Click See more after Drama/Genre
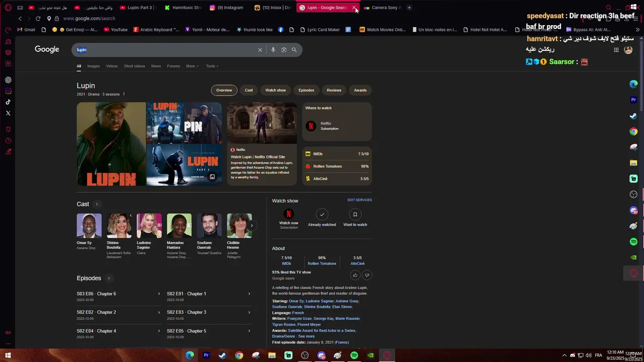The height and width of the screenshot is (362, 644). tap(306, 336)
